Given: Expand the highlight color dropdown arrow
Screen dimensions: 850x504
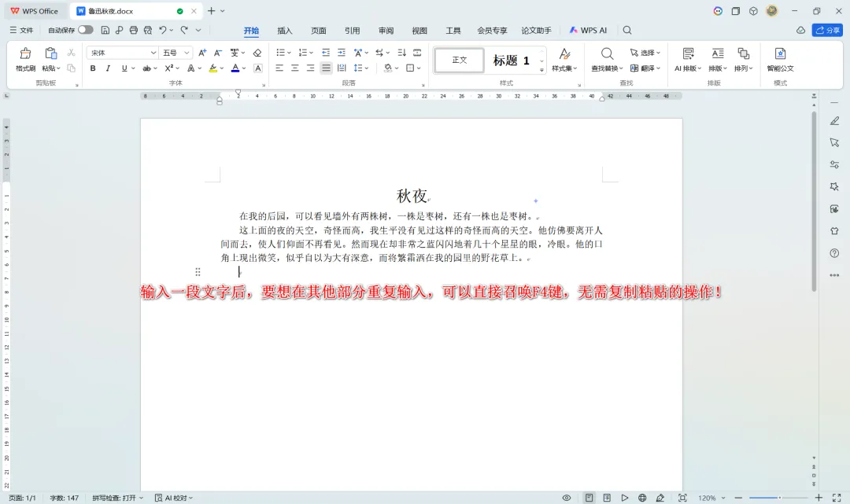Looking at the screenshot, I should pyautogui.click(x=222, y=68).
